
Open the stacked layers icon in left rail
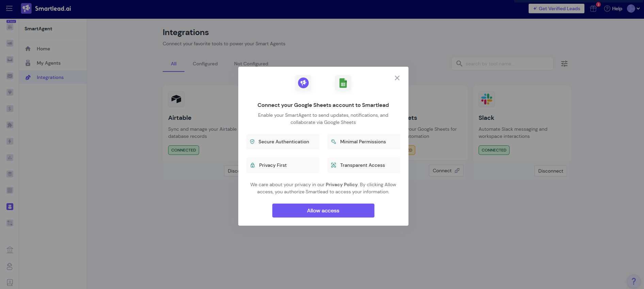pyautogui.click(x=10, y=174)
